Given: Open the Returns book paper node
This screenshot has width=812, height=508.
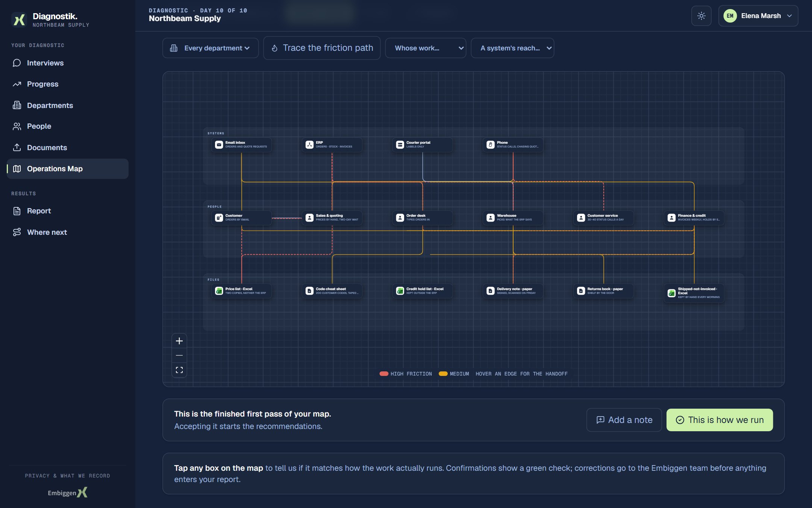Looking at the screenshot, I should 604,291.
